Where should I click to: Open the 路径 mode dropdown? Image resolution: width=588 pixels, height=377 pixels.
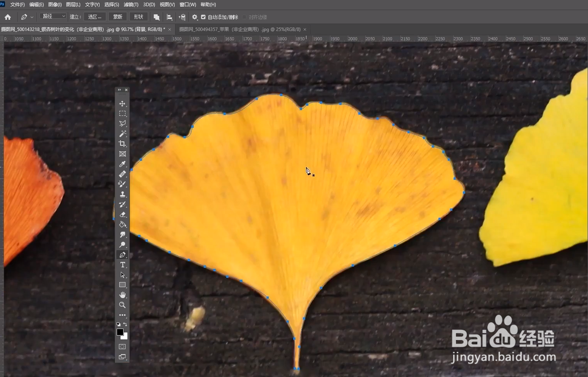53,16
